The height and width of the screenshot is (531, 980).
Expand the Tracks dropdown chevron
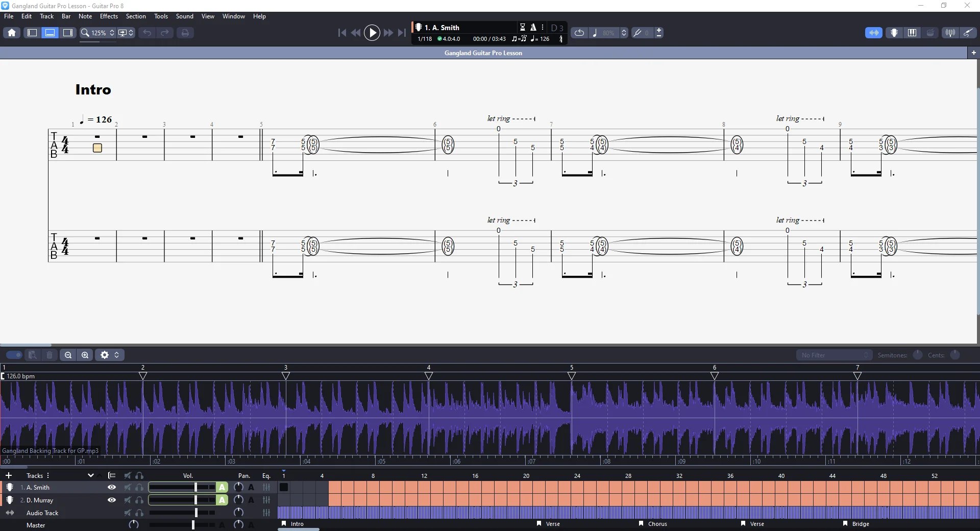point(90,475)
